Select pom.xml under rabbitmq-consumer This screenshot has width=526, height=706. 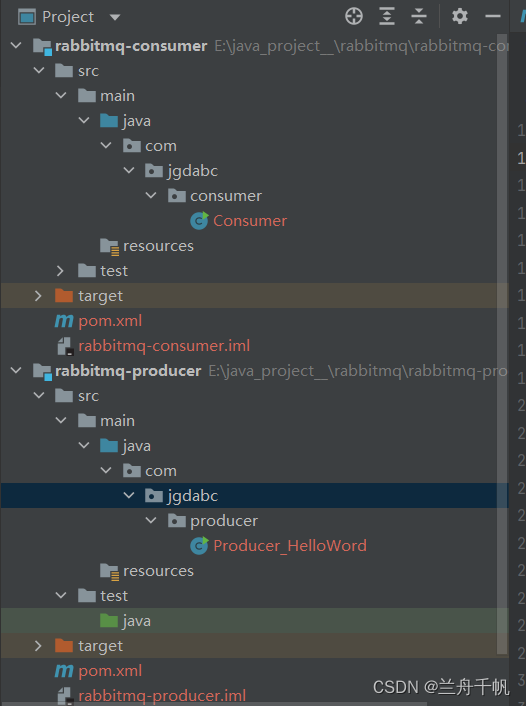[110, 321]
